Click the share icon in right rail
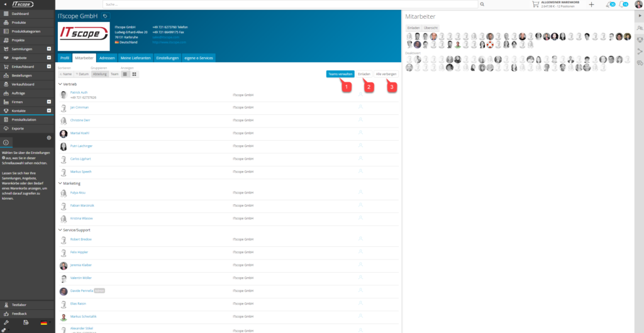The height and width of the screenshot is (333, 644). tap(640, 52)
